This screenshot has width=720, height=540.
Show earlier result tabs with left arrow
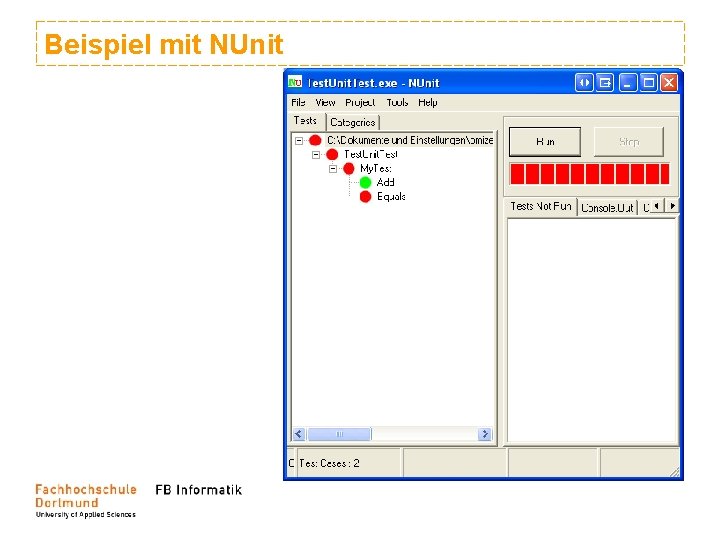(x=657, y=206)
